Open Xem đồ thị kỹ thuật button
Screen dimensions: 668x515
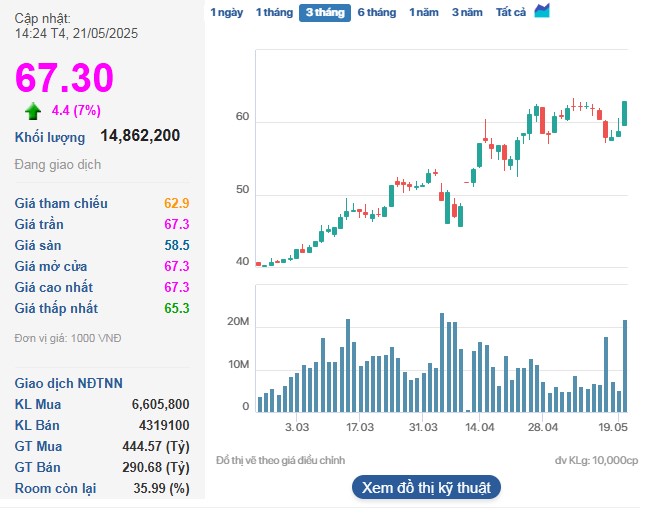pos(425,488)
